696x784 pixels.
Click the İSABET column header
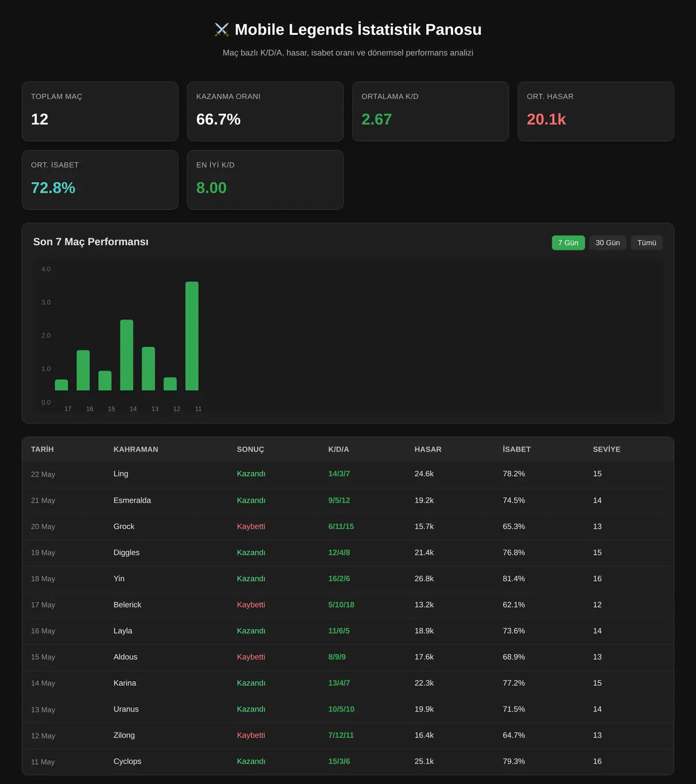point(517,449)
